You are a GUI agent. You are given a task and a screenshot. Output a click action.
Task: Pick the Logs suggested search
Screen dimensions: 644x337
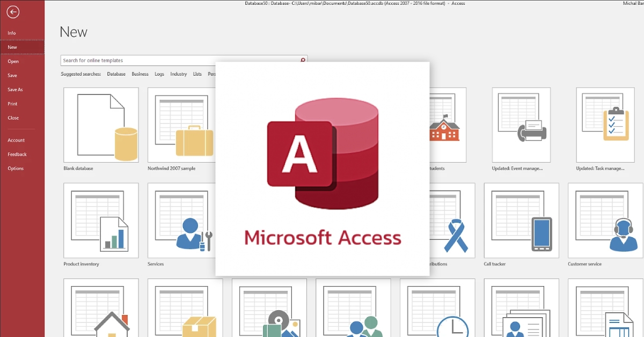[x=159, y=74]
